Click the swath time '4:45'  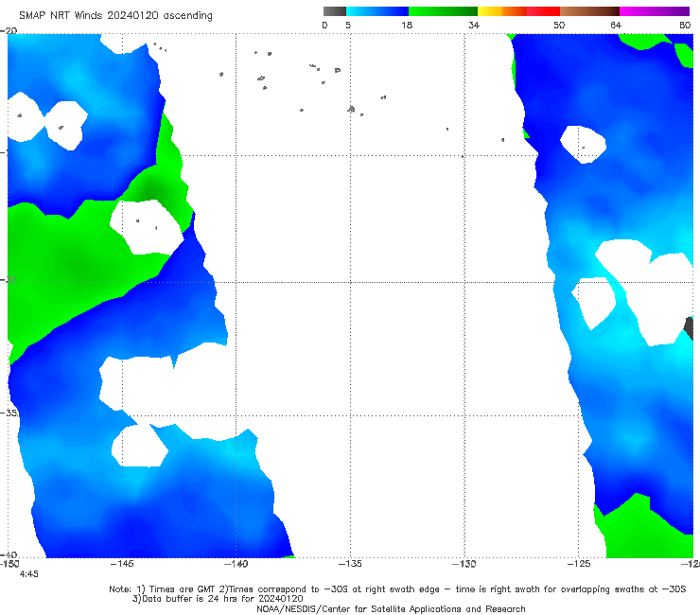pos(28,574)
